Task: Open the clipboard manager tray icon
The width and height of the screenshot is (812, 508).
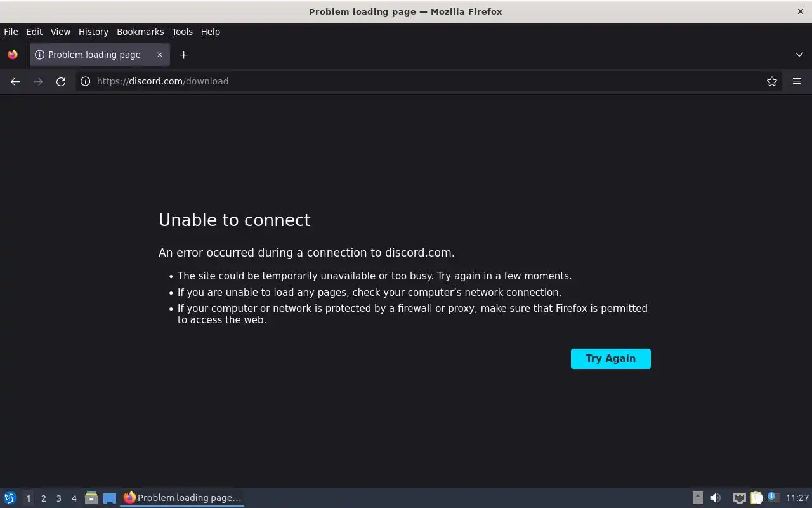Action: (756, 498)
